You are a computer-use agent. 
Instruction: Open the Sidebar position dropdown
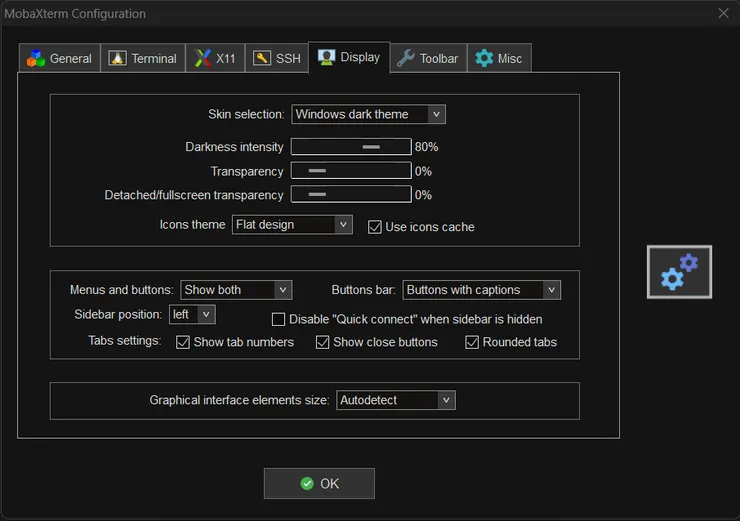[192, 314]
